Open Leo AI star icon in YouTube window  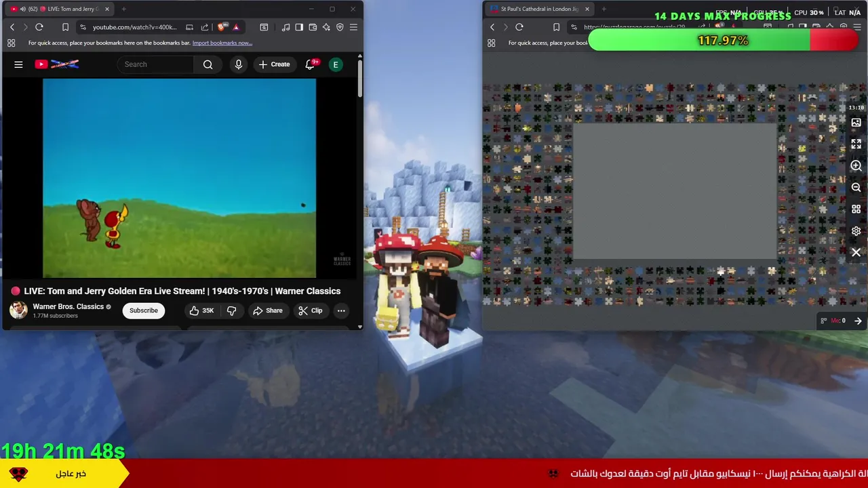[x=326, y=27]
